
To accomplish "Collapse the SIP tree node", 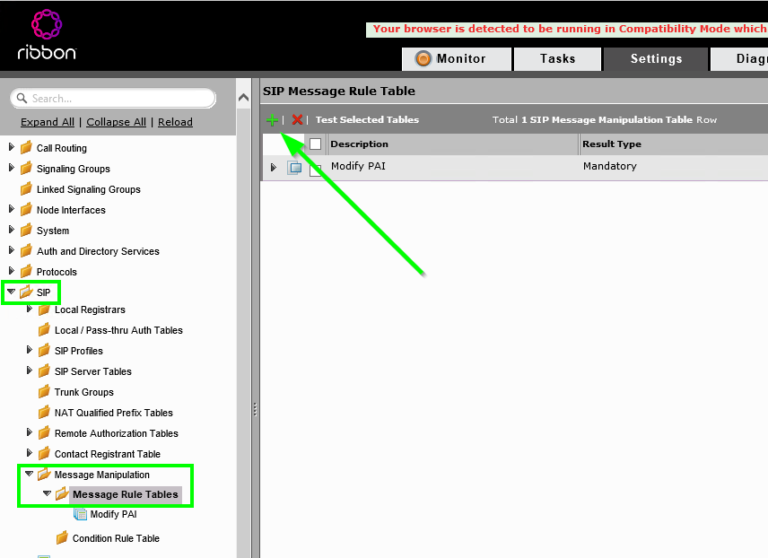I will [11, 292].
